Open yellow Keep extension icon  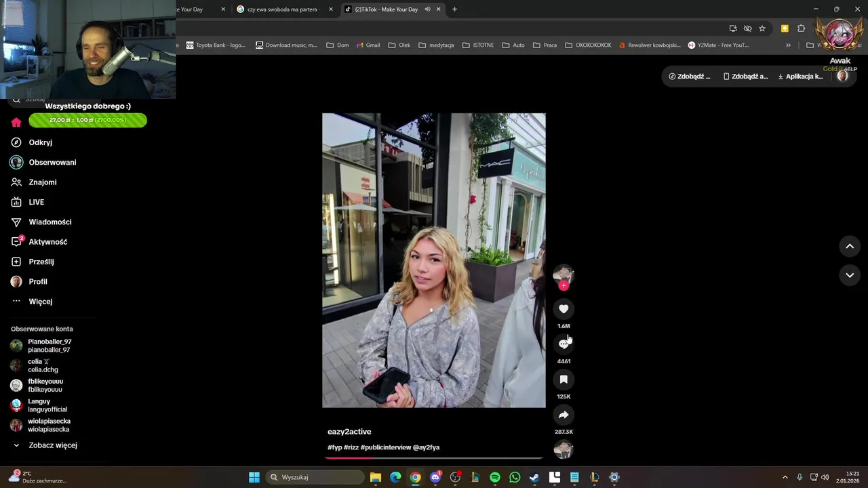click(x=785, y=28)
